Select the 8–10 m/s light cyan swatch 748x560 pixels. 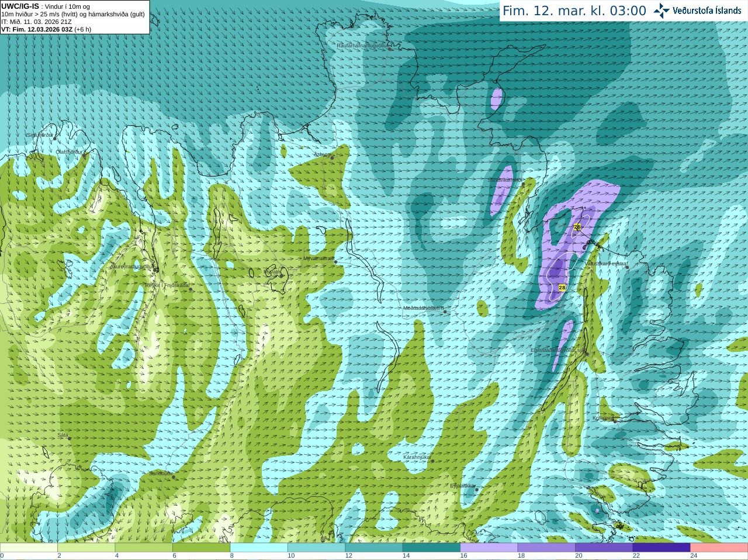pos(259,548)
